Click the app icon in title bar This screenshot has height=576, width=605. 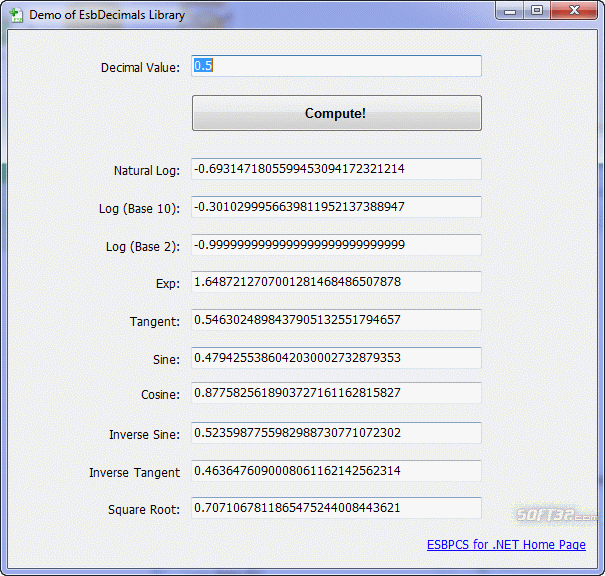[x=16, y=13]
